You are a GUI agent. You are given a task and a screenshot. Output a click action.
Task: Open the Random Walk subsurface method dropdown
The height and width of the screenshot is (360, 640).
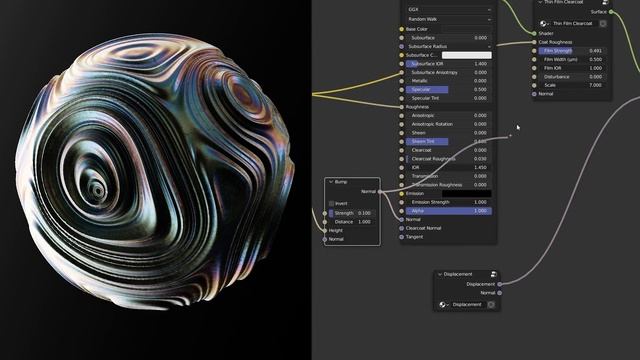[x=449, y=19]
